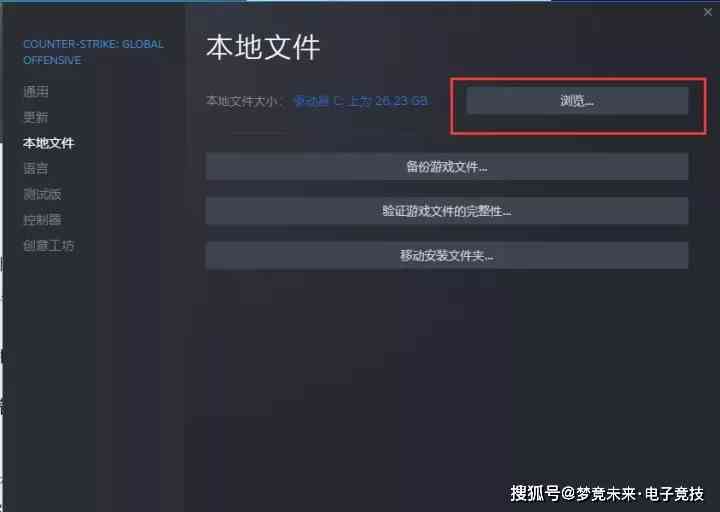Close the properties dialog with X
Screen dimensions: 720x512
708,12
